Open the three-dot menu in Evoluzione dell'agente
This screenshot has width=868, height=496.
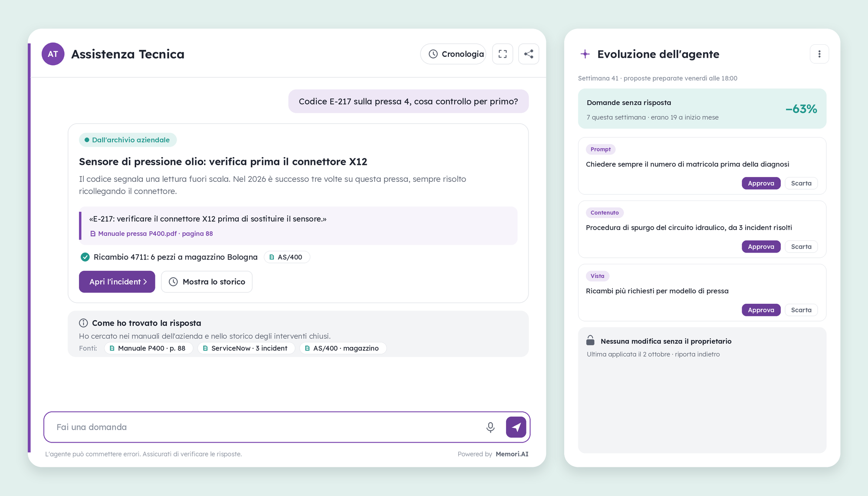point(819,54)
